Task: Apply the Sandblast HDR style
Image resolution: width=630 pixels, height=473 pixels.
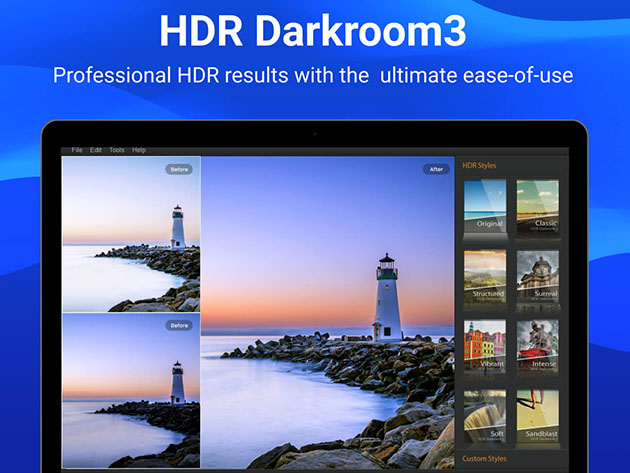Action: click(x=538, y=416)
